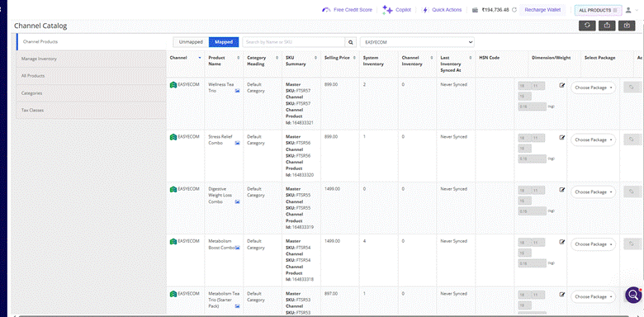The height and width of the screenshot is (317, 644).
Task: Switch to the Unmapped toggle
Action: tap(191, 42)
